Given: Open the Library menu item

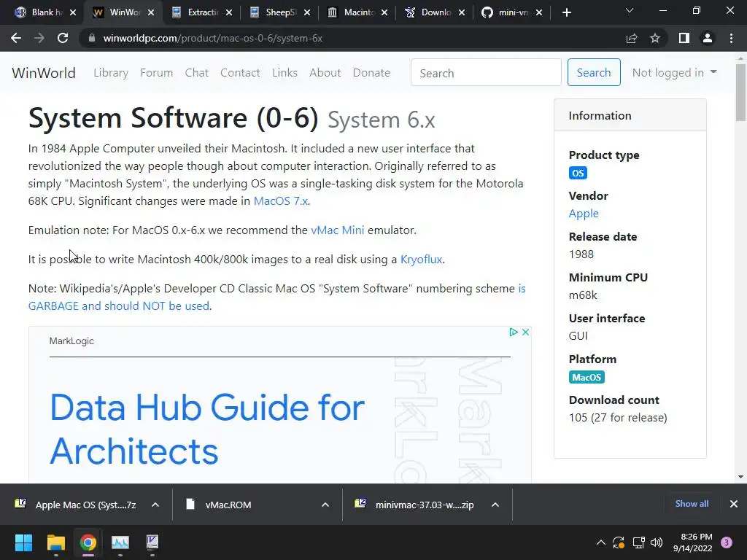Looking at the screenshot, I should [x=111, y=73].
